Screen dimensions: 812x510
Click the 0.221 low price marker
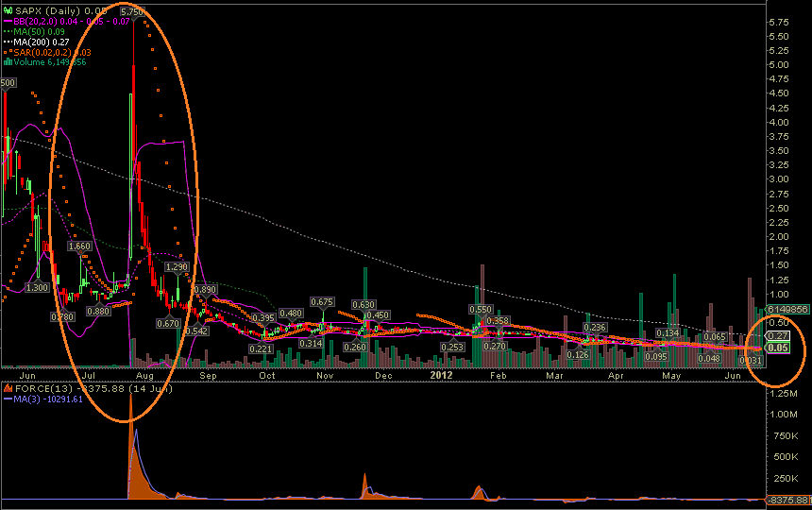click(x=261, y=349)
